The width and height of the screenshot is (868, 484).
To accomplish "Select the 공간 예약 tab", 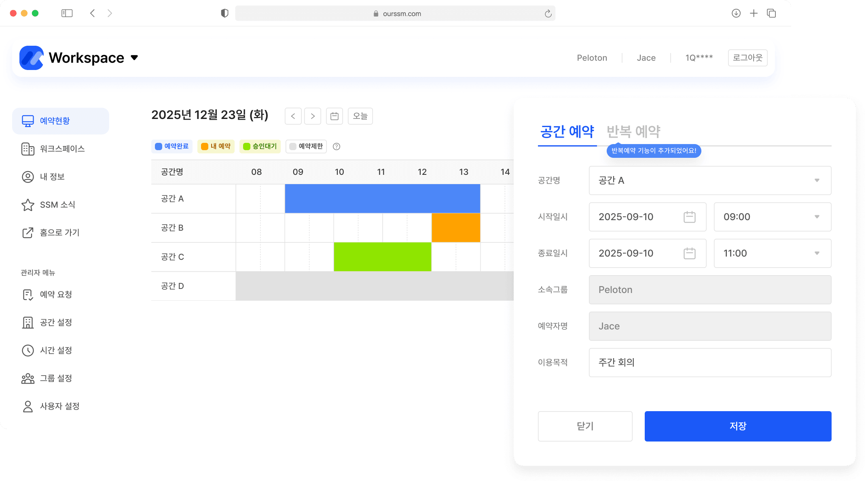I will pyautogui.click(x=566, y=132).
